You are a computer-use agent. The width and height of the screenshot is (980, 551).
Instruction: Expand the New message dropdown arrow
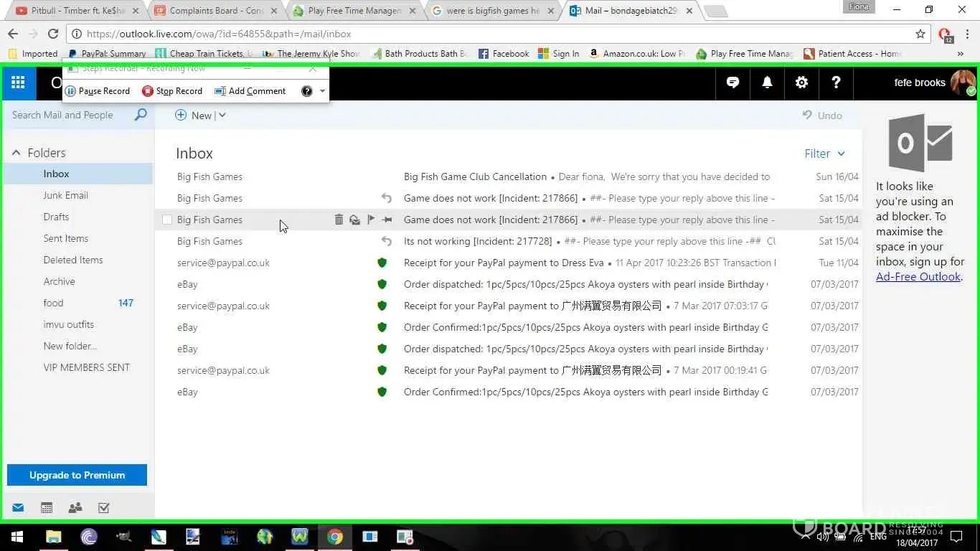click(222, 116)
